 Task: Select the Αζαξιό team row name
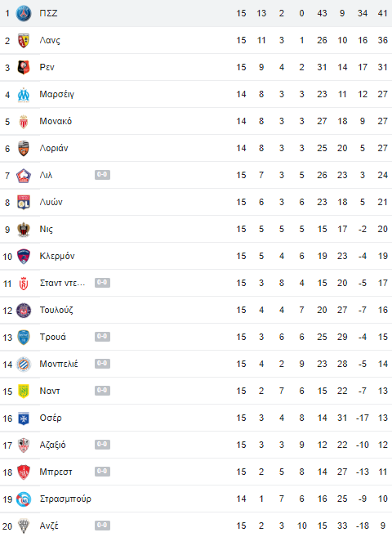pos(53,445)
